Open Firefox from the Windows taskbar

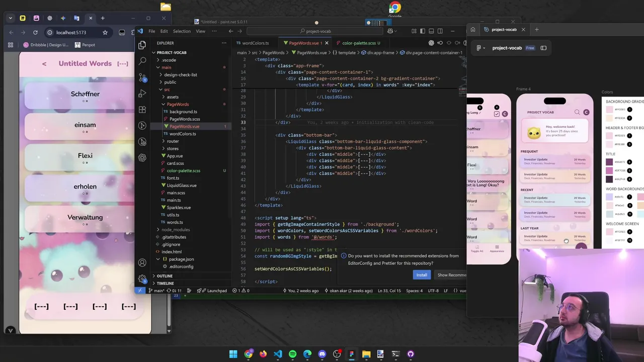point(263,354)
